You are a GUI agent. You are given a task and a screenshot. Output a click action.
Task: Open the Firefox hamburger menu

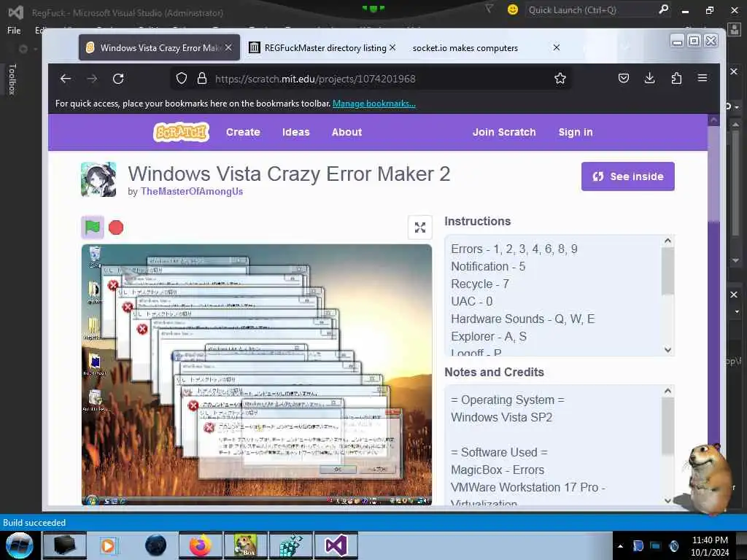pyautogui.click(x=703, y=78)
